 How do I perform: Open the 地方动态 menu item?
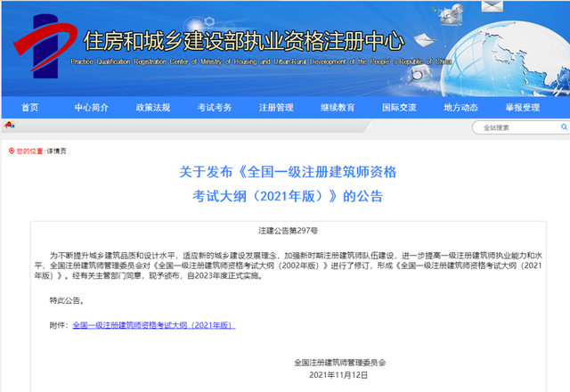(x=461, y=107)
